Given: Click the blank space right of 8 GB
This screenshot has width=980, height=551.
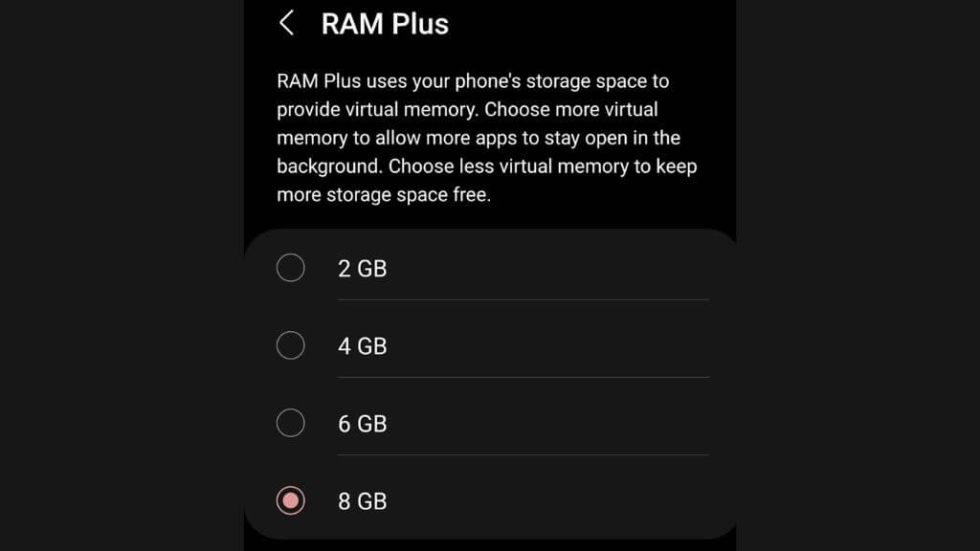Looking at the screenshot, I should point(548,501).
